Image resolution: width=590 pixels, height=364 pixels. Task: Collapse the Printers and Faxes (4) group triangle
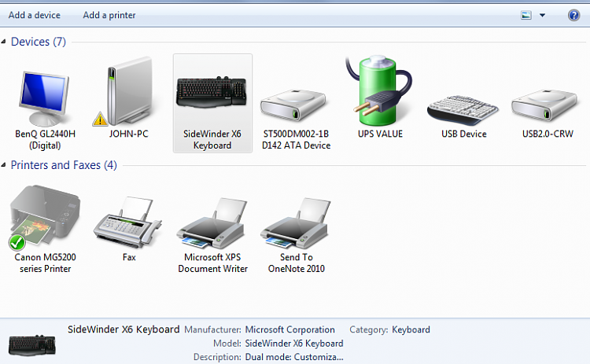3,164
